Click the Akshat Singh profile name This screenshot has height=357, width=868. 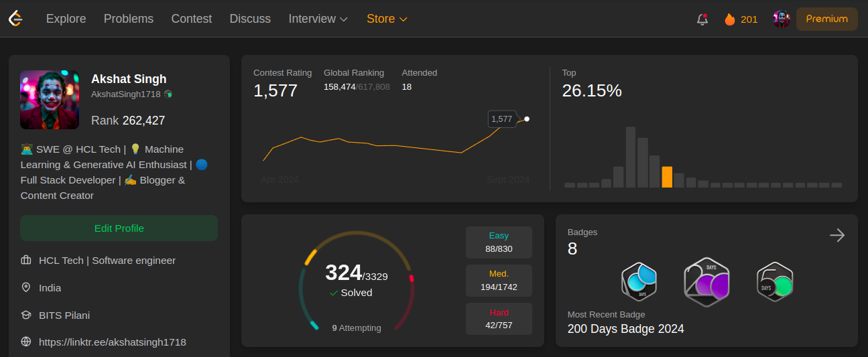click(x=129, y=79)
